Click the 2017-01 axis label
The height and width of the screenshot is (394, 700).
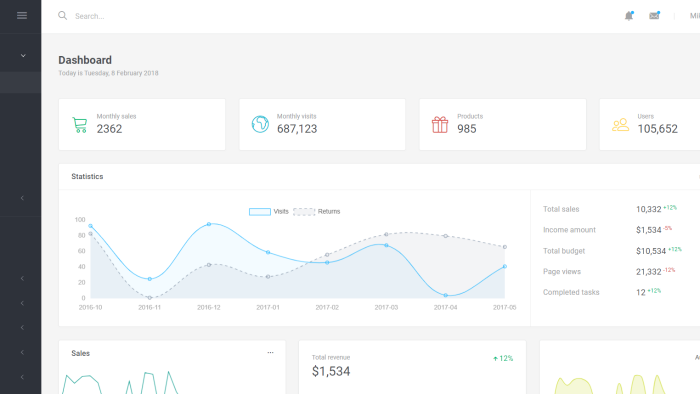click(268, 307)
